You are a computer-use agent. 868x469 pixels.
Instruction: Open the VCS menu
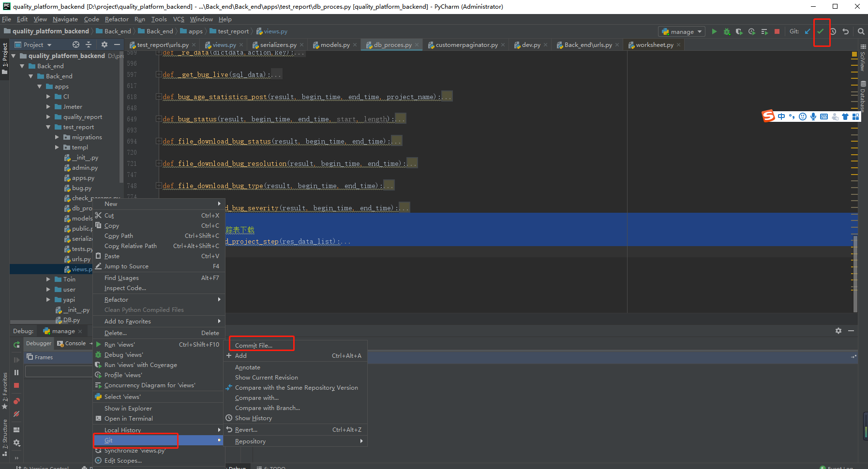(x=178, y=19)
